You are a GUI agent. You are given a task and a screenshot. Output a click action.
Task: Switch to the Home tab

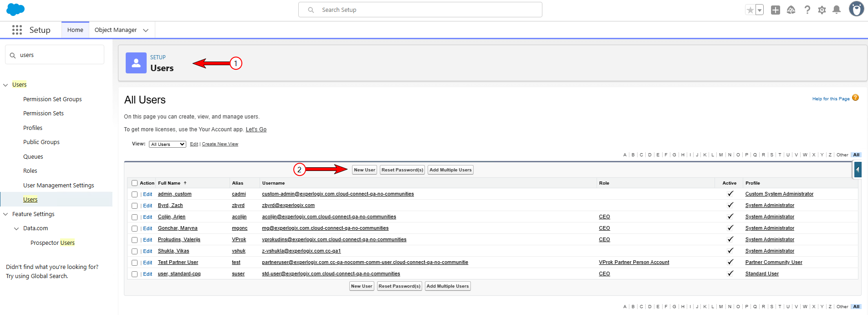tap(75, 30)
